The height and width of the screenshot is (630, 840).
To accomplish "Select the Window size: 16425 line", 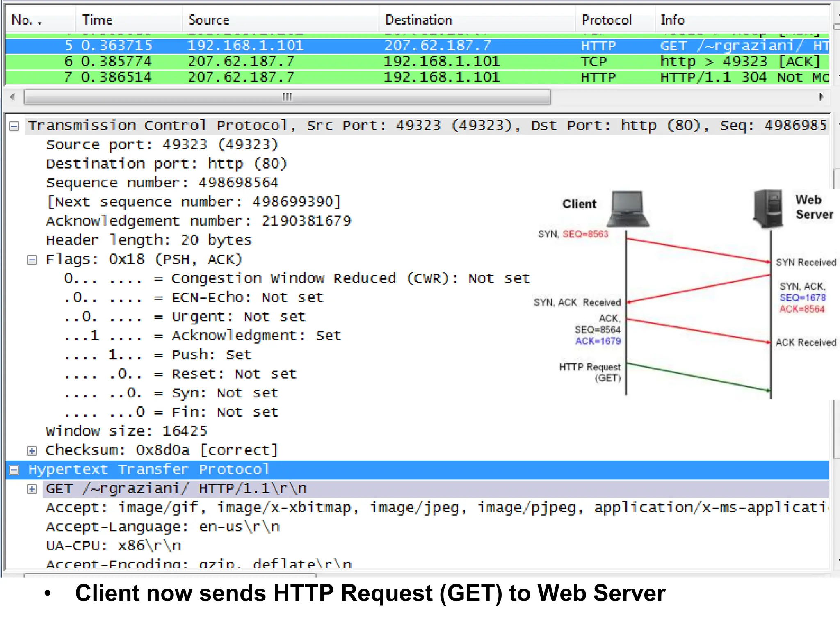I will point(126,431).
